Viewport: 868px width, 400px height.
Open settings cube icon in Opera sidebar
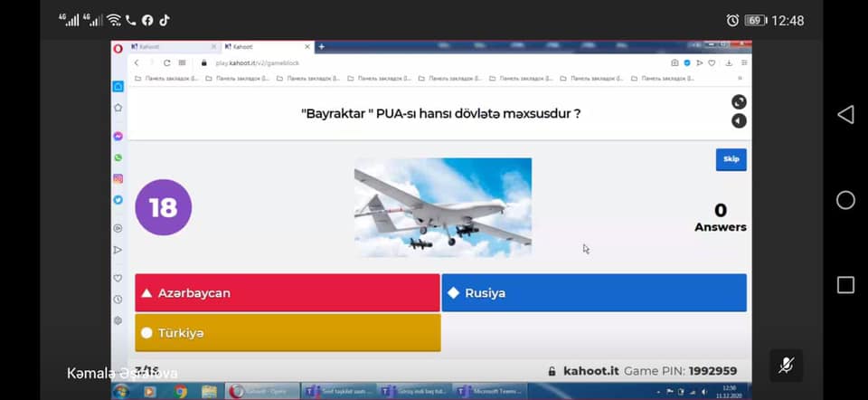pyautogui.click(x=118, y=320)
